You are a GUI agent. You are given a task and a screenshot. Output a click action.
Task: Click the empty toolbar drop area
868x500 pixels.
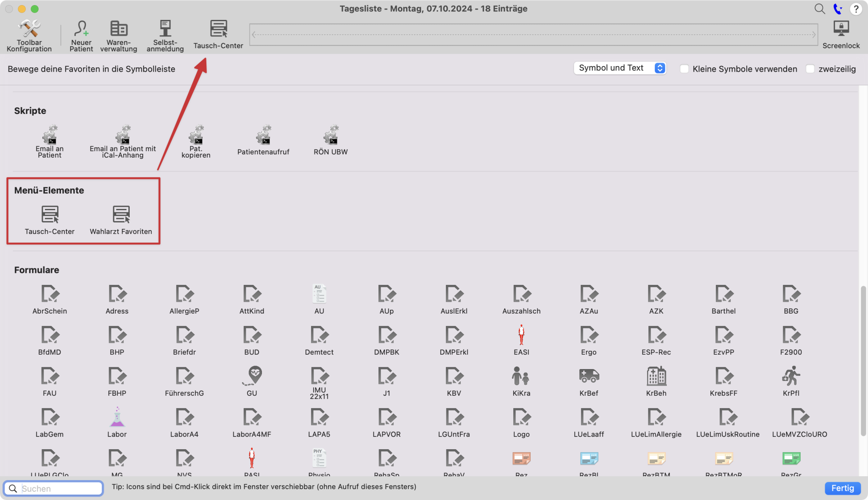point(533,34)
